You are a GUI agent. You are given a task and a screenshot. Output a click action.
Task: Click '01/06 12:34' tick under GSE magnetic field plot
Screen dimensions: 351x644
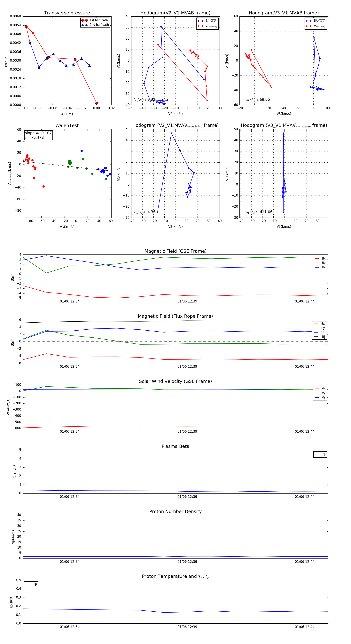point(69,302)
